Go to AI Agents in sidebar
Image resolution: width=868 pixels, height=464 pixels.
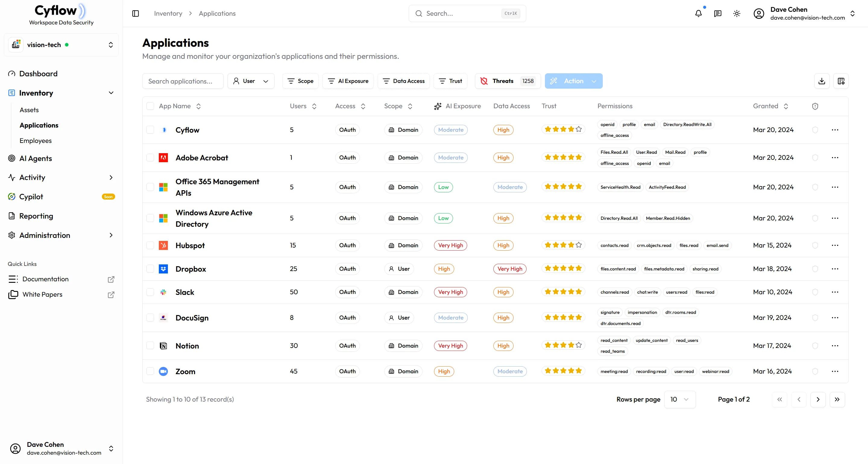pos(36,158)
